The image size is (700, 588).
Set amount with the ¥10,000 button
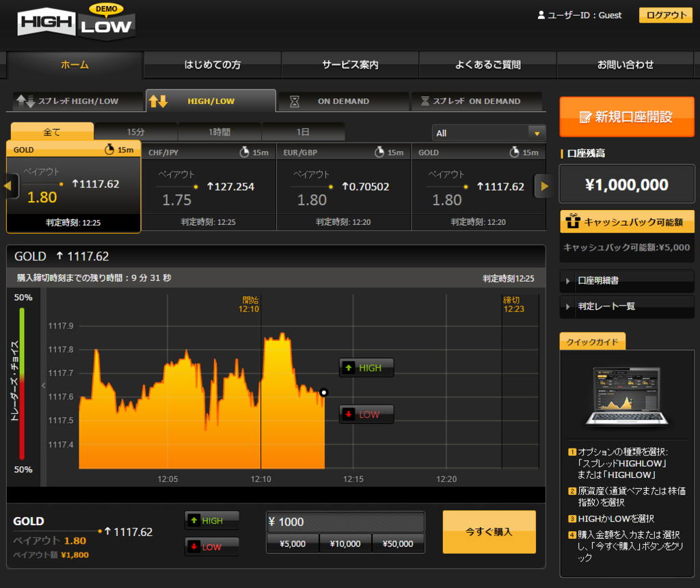coord(345,544)
